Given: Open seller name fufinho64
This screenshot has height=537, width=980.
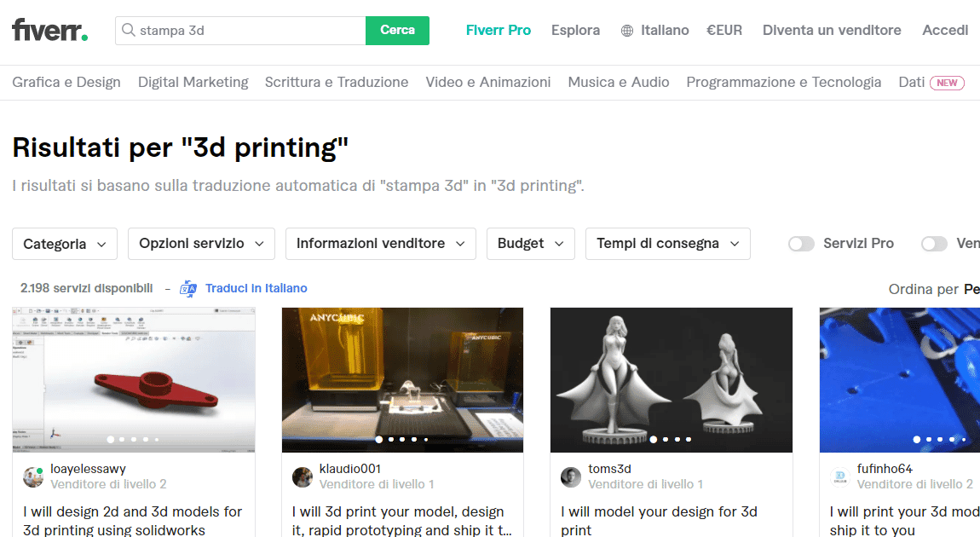Looking at the screenshot, I should 885,469.
